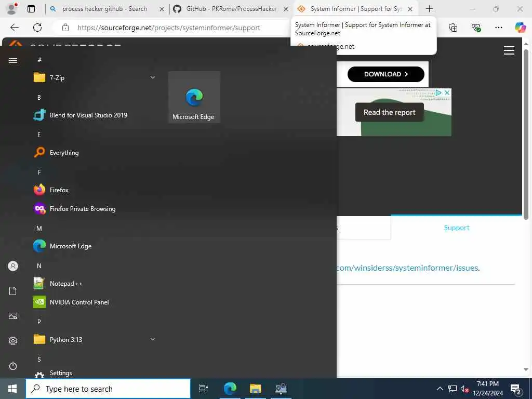Open Edge profile avatar
Screen dimensions: 532x399
(12, 9)
